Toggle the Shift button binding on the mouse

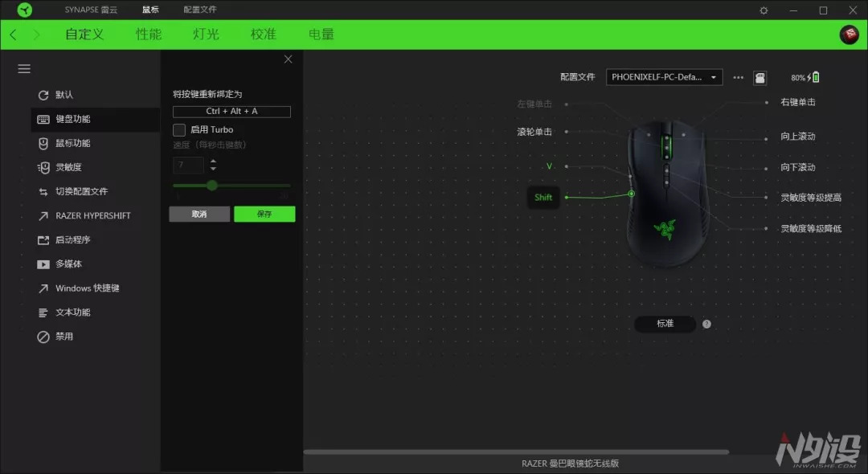coord(543,197)
